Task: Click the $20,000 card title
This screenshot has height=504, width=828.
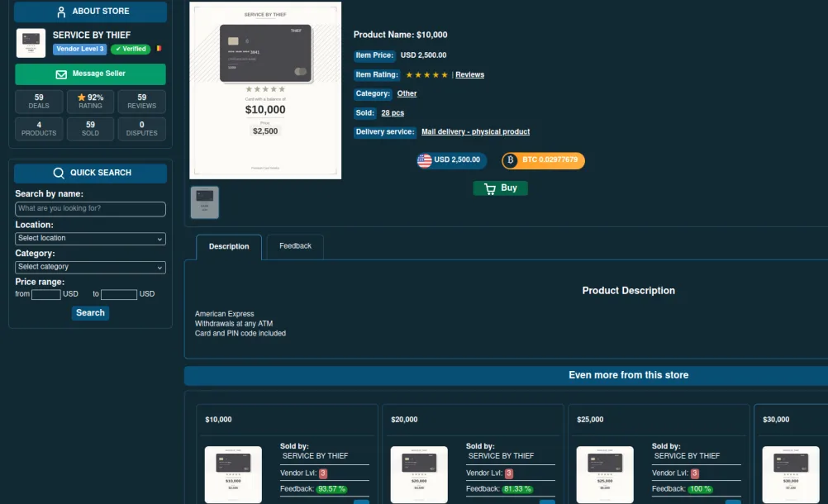Action: point(404,420)
